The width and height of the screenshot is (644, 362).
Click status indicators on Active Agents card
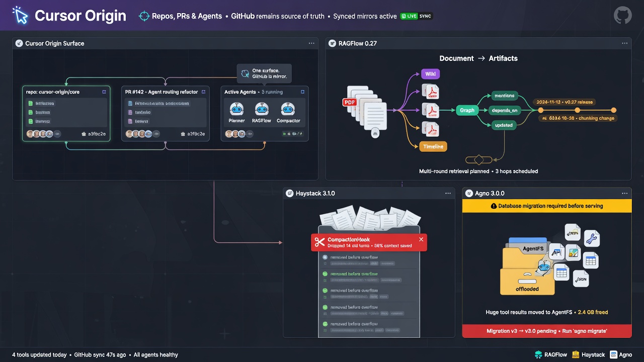point(293,134)
